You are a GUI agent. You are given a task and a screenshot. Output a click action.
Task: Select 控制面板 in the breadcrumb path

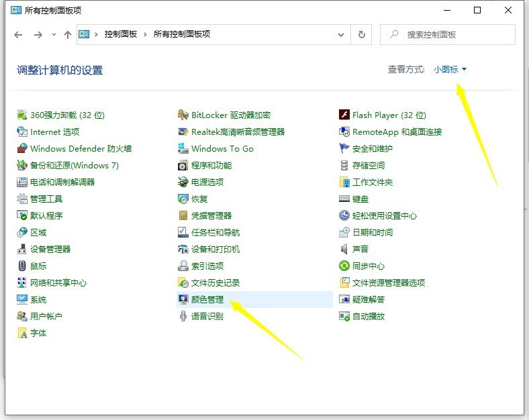[120, 34]
